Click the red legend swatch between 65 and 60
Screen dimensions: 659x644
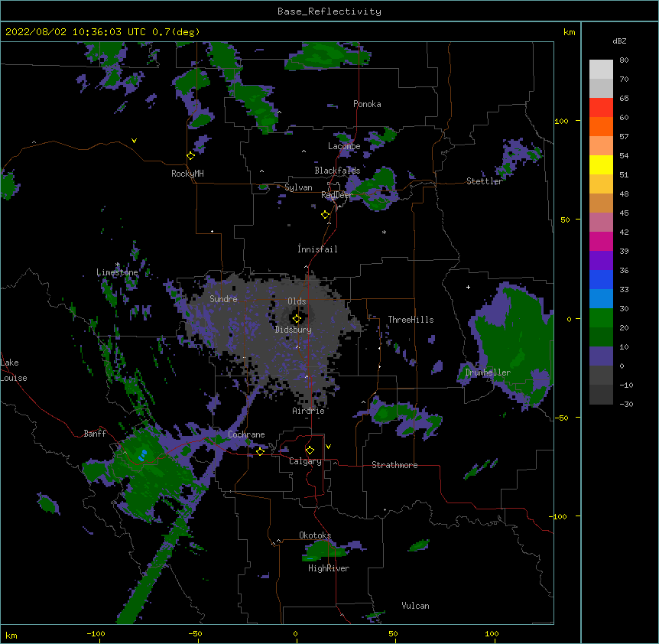tap(601, 108)
